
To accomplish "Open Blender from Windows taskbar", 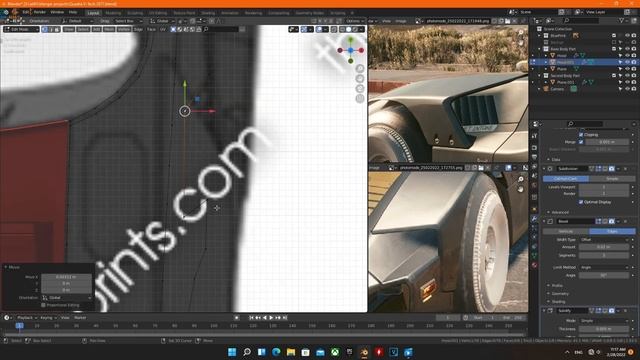I will pos(364,352).
